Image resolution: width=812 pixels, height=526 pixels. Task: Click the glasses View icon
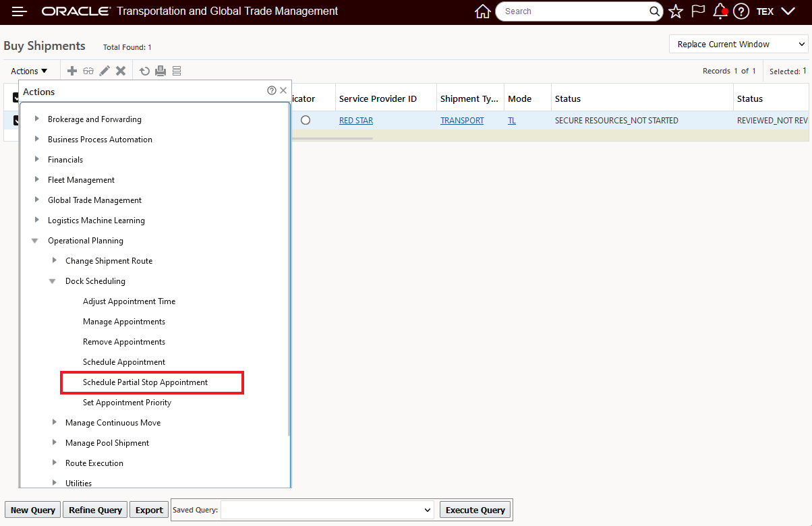(x=88, y=71)
